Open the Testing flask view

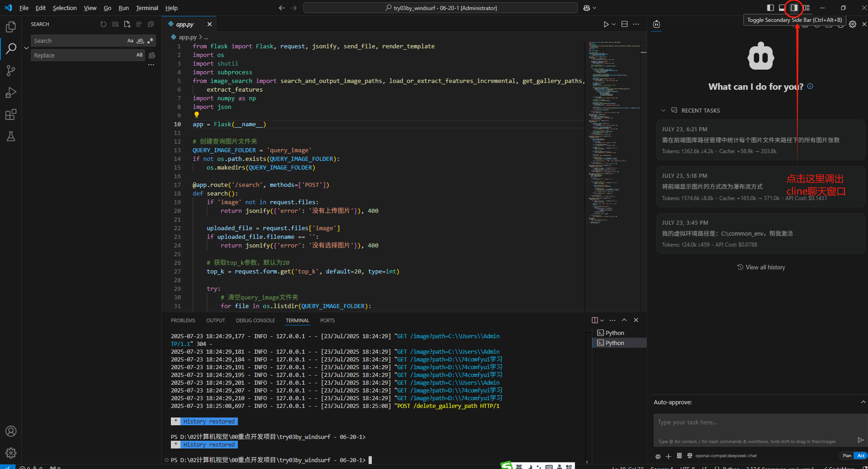11,136
